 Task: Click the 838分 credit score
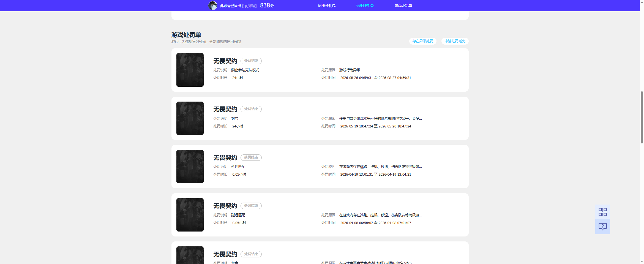267,6
